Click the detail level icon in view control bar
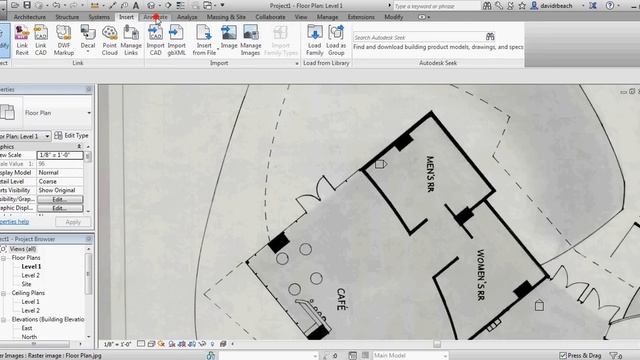This screenshot has height=360, width=640. pyautogui.click(x=141, y=344)
